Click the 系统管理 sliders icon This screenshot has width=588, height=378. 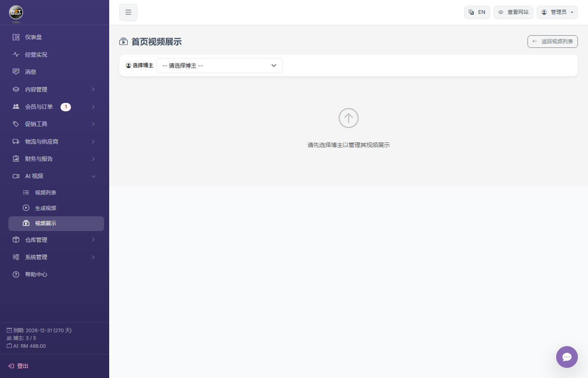16,257
